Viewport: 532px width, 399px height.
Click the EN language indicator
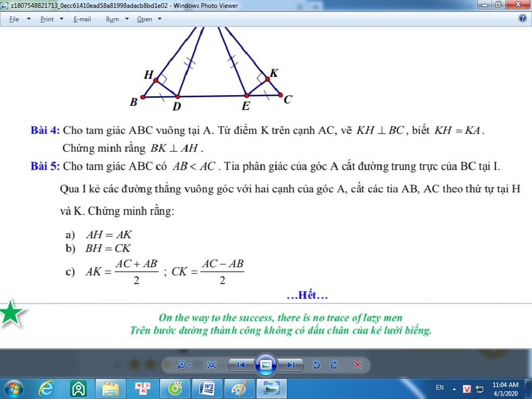tap(440, 388)
